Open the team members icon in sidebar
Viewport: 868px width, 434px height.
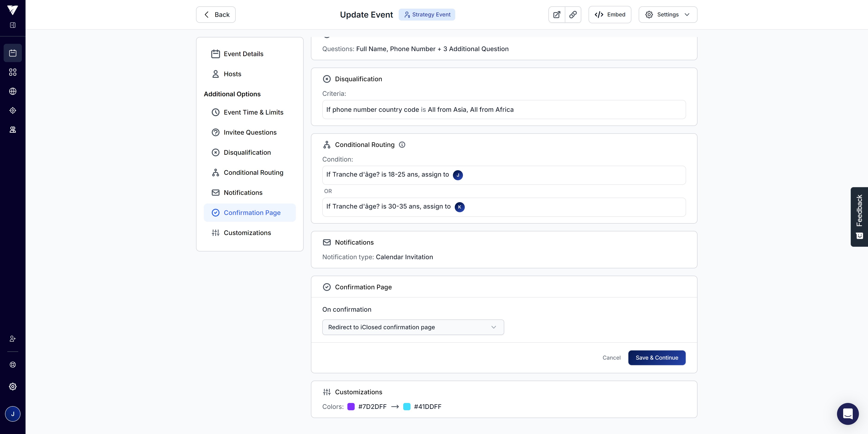(x=13, y=130)
